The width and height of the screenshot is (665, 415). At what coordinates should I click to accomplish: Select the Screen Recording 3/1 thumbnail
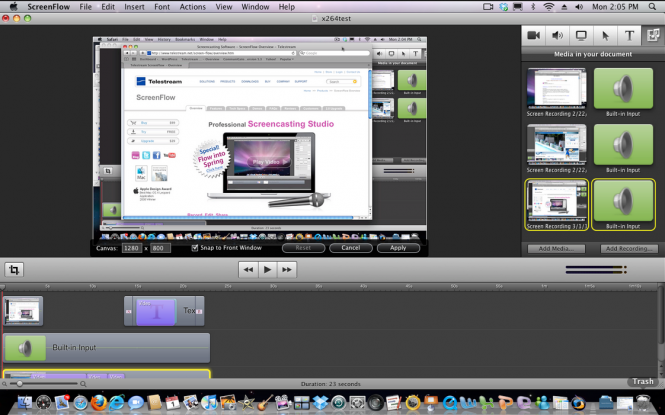point(556,204)
